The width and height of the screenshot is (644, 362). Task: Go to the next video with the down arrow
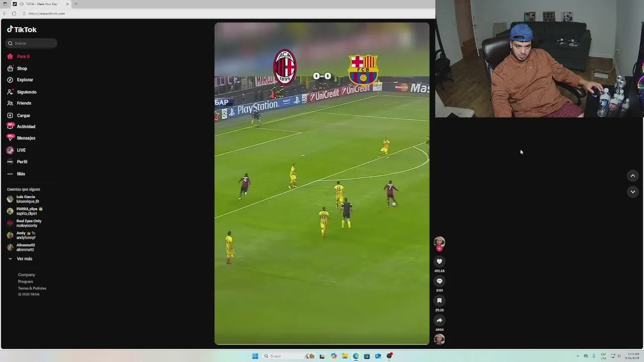(633, 192)
